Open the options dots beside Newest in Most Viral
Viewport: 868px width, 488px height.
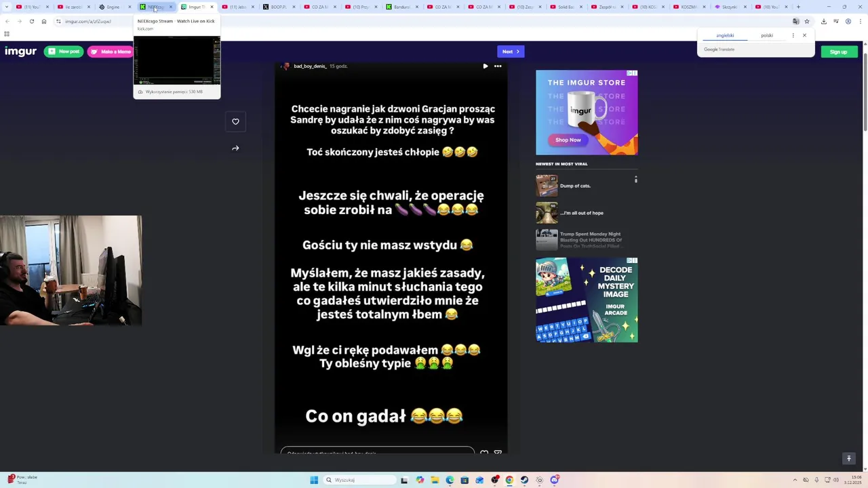[x=635, y=180]
